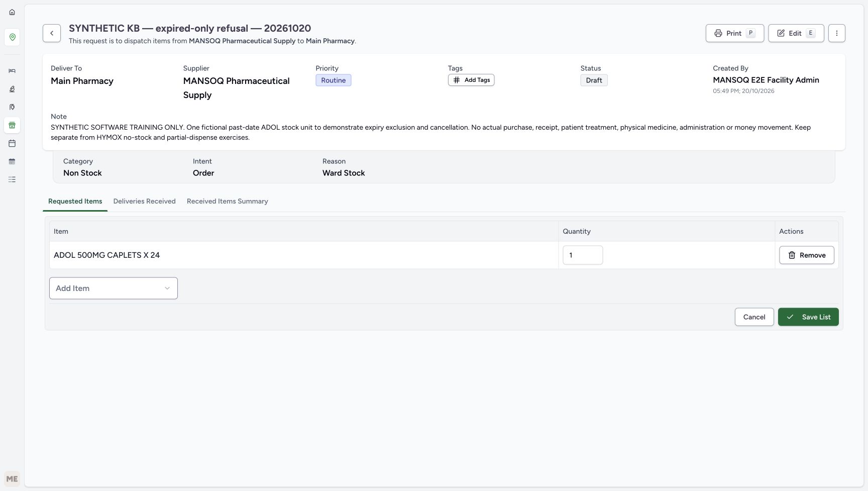Image resolution: width=868 pixels, height=491 pixels.
Task: Open the home icon in sidebar
Action: click(x=12, y=12)
